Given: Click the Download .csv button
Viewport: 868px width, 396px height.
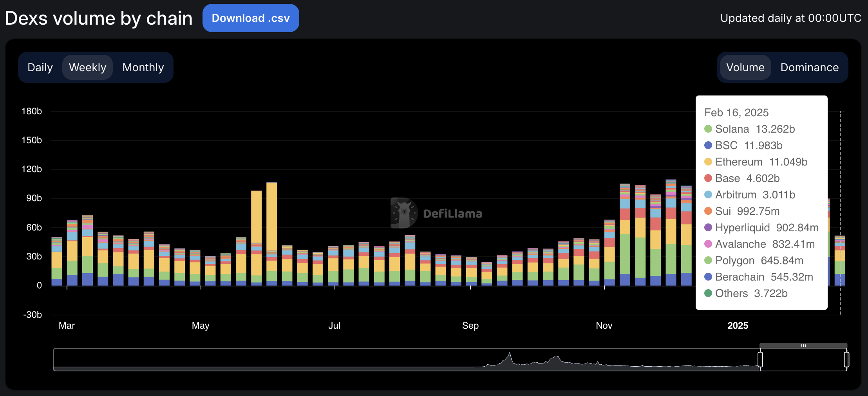Looking at the screenshot, I should click(x=251, y=18).
